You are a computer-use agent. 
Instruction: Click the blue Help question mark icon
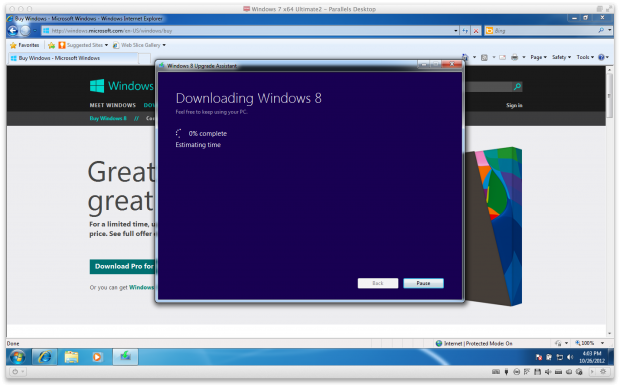coord(601,57)
